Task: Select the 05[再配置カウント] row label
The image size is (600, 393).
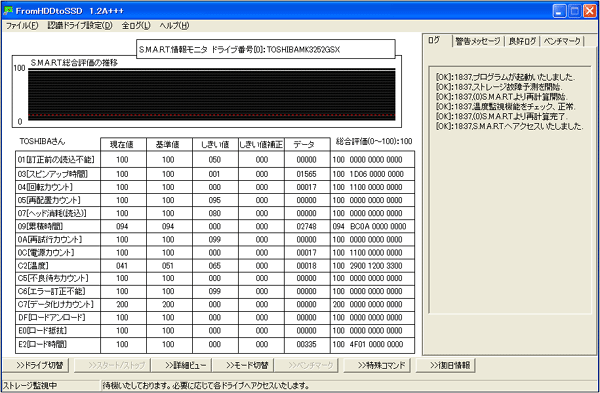Action: pos(49,200)
